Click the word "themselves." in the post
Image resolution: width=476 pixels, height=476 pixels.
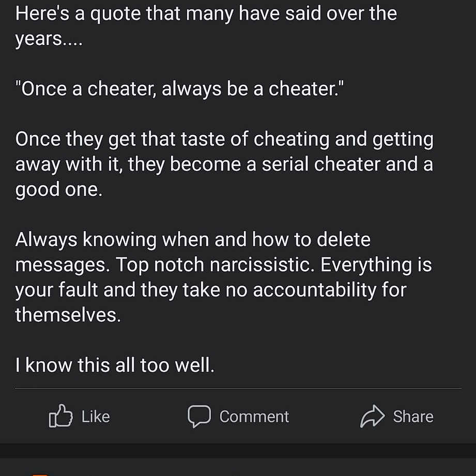pyautogui.click(x=68, y=315)
